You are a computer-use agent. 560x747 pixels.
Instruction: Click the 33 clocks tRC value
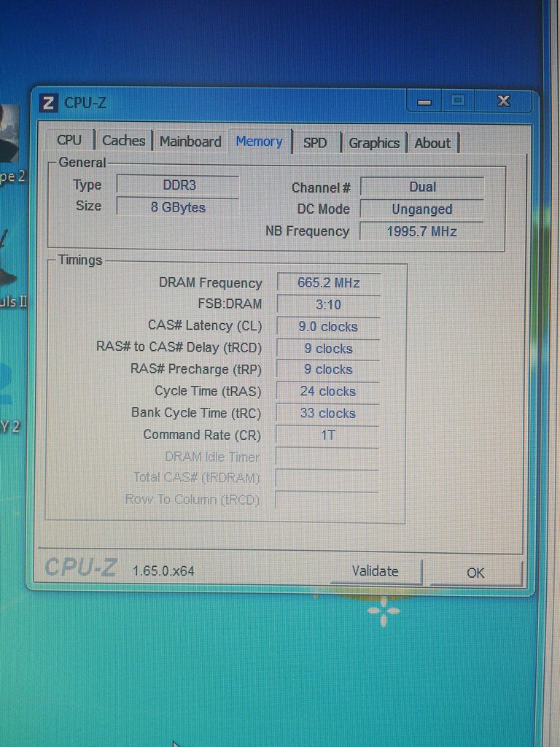[327, 413]
